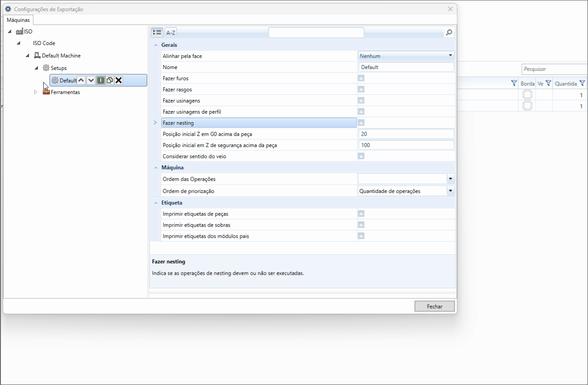Click the machine icon beside Default Machine
The image size is (588, 385).
pos(37,56)
